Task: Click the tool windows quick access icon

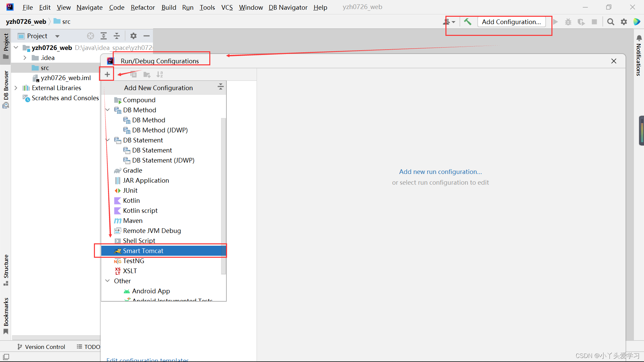Action: coord(6,357)
